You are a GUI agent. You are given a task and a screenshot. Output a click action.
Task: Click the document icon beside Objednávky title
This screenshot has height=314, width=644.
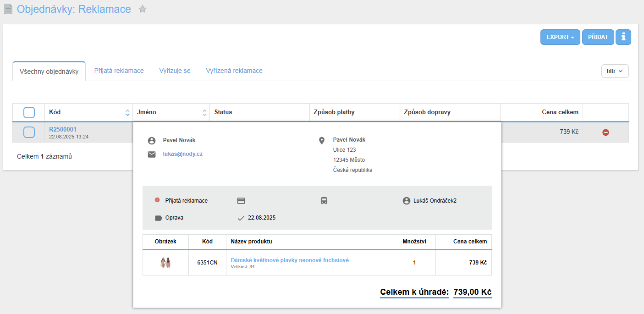click(8, 9)
